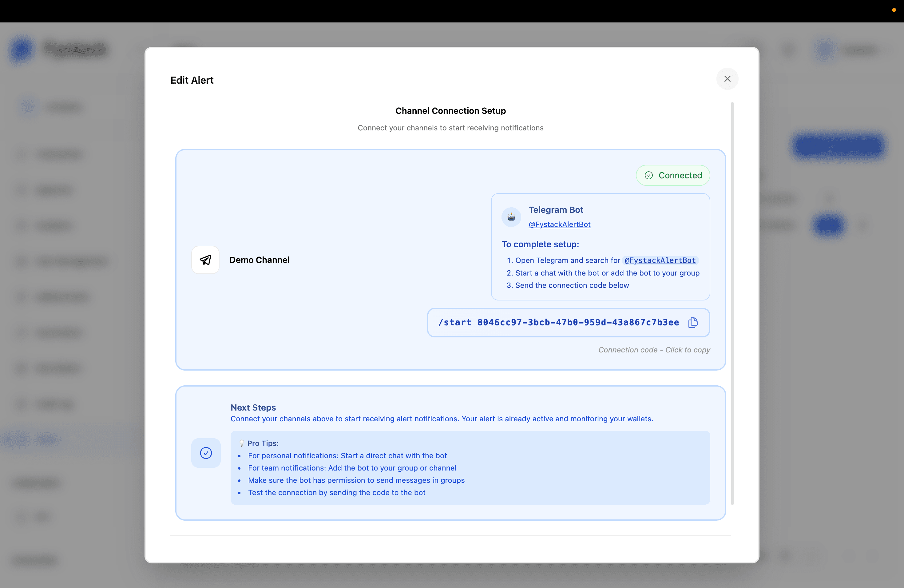
Task: Click the green check inside the Connected badge
Action: 649,175
